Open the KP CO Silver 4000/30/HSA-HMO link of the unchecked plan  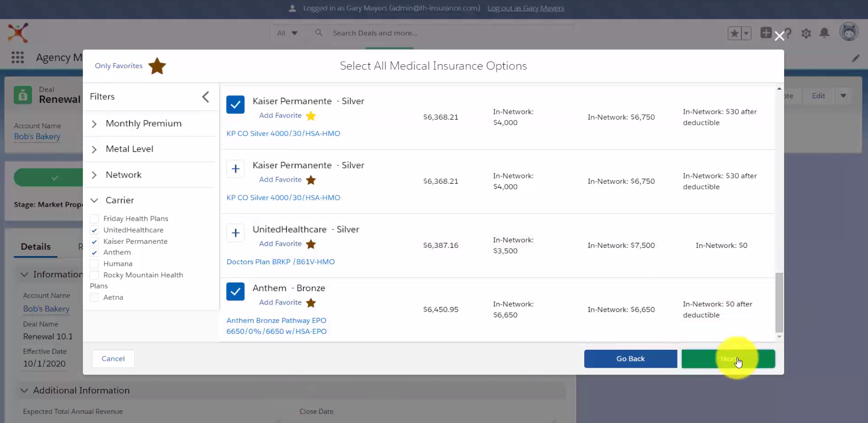point(283,198)
